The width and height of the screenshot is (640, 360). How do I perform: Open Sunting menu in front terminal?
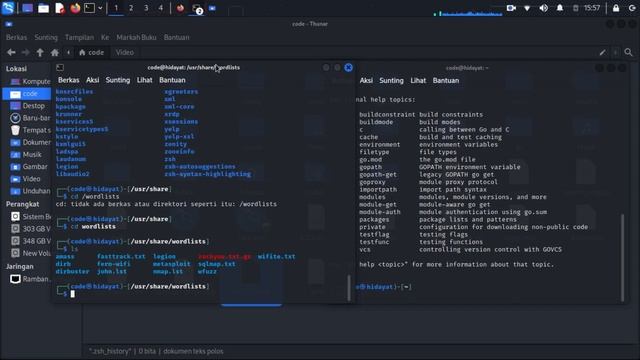point(118,80)
